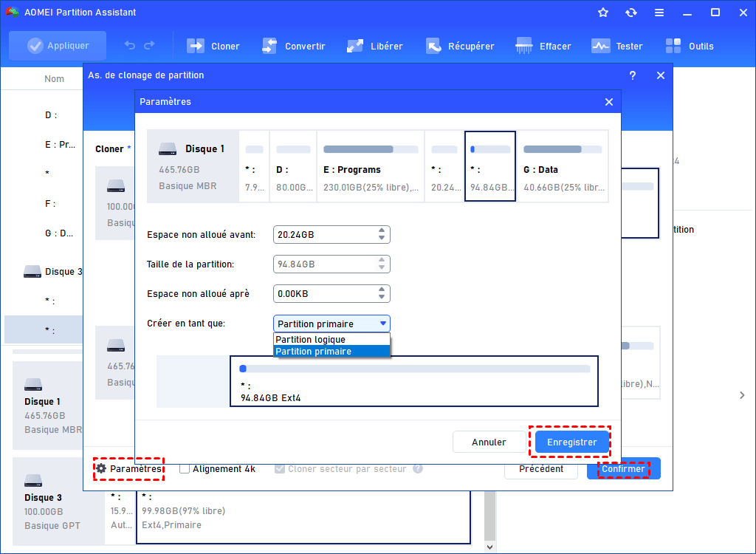
Task: Click the sector clone help icon
Action: click(418, 468)
